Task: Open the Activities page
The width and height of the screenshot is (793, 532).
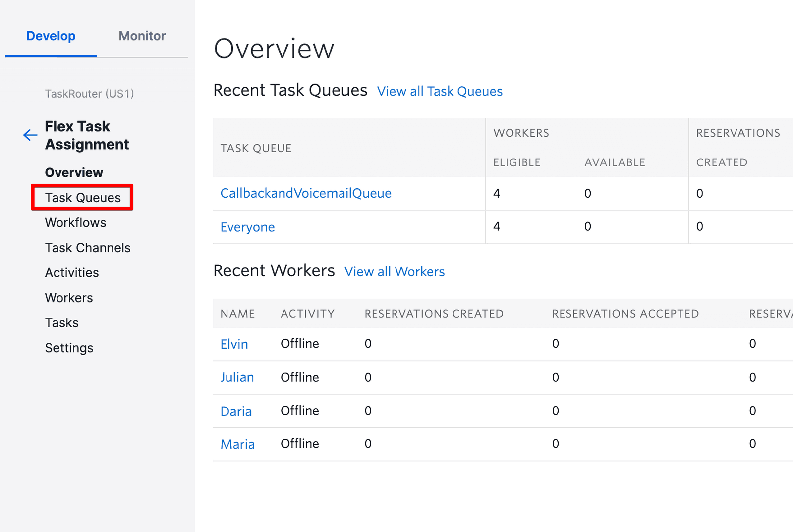Action: (x=72, y=272)
